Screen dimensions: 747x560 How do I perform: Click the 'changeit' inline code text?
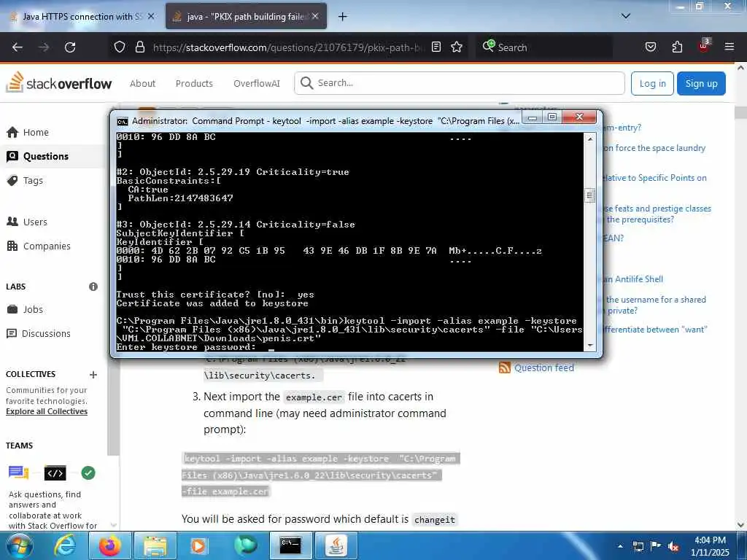coord(435,519)
